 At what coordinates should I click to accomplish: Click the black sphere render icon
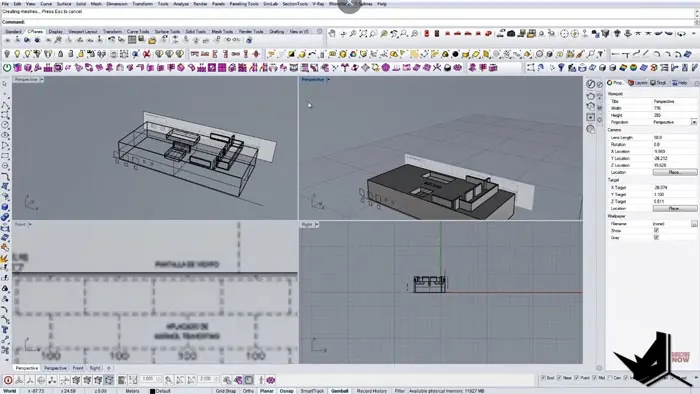pyautogui.click(x=455, y=54)
